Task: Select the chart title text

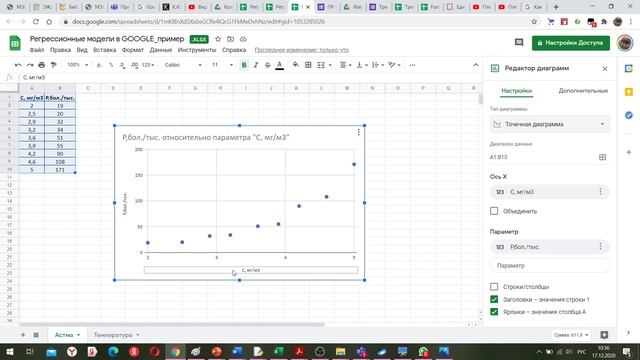Action: [206, 138]
